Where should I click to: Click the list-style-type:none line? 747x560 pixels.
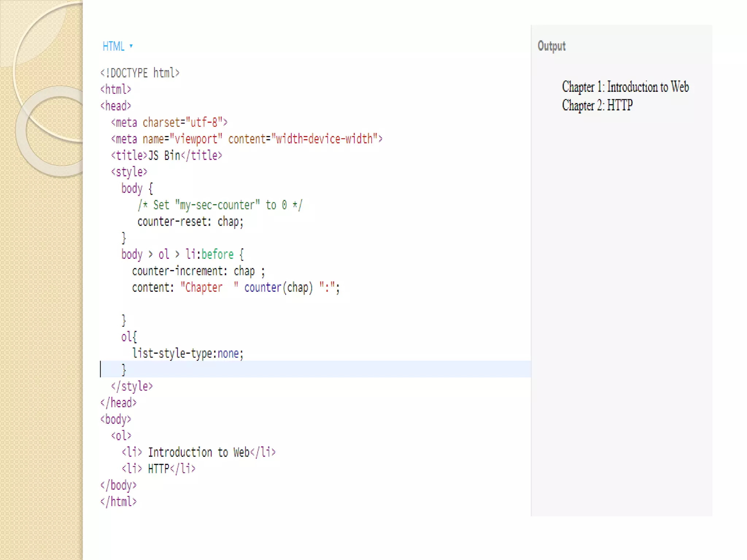[x=187, y=354]
